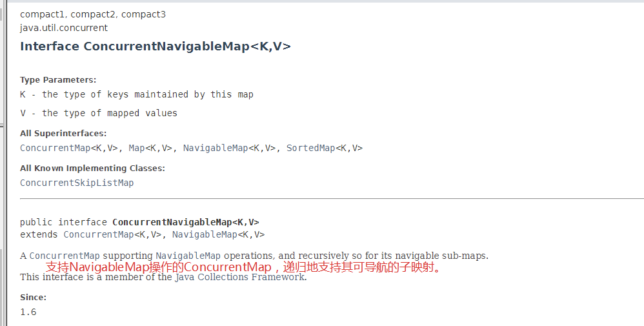
Task: Open NavigableMap link in description sentence
Action: tap(188, 256)
